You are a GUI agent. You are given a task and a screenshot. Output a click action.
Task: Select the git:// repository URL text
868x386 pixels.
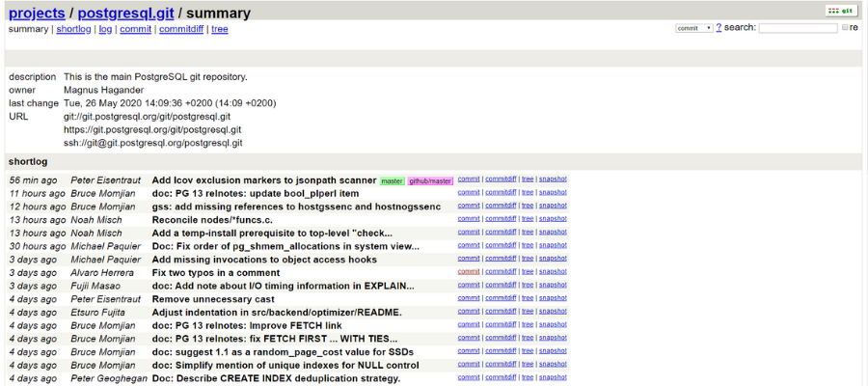[148, 117]
